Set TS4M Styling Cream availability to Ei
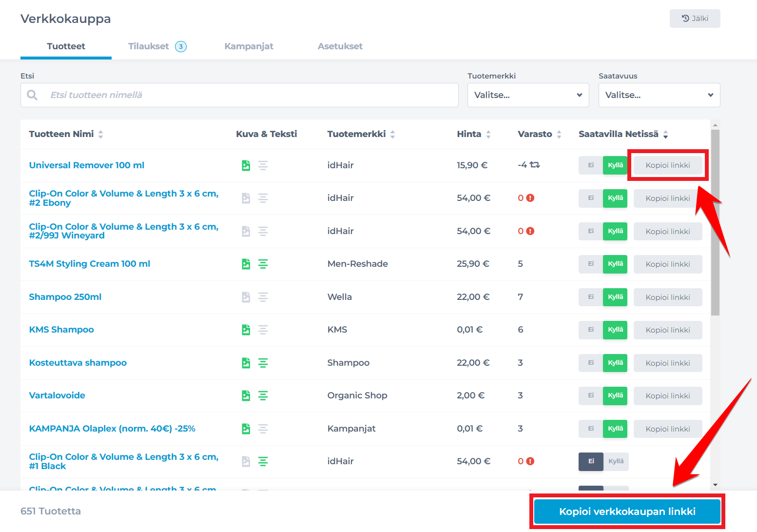Screen dimensions: 757x532 591,264
